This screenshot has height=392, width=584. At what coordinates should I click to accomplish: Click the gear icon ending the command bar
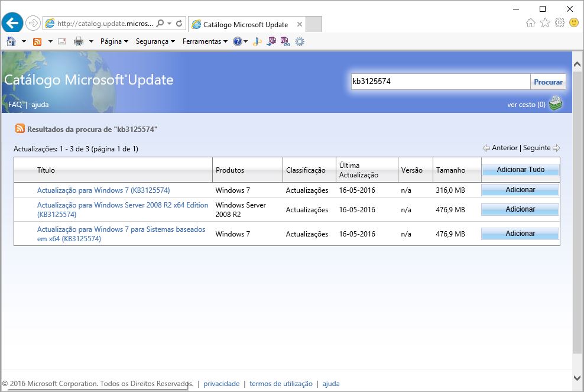[300, 41]
